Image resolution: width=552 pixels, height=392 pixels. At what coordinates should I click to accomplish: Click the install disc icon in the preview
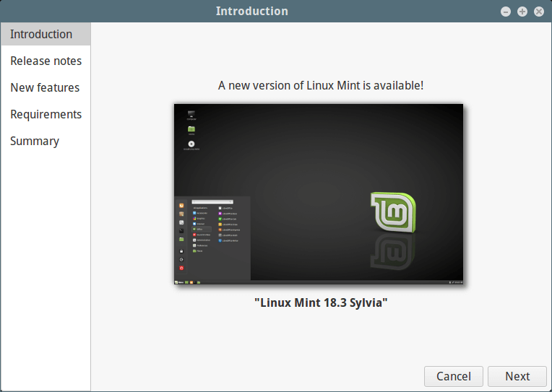coord(191,144)
